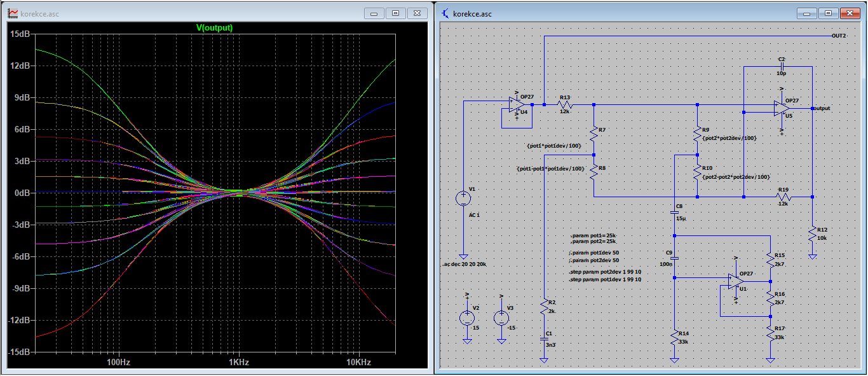Select resistor R2 2k symbol
The height and width of the screenshot is (376, 868).
coord(544,307)
